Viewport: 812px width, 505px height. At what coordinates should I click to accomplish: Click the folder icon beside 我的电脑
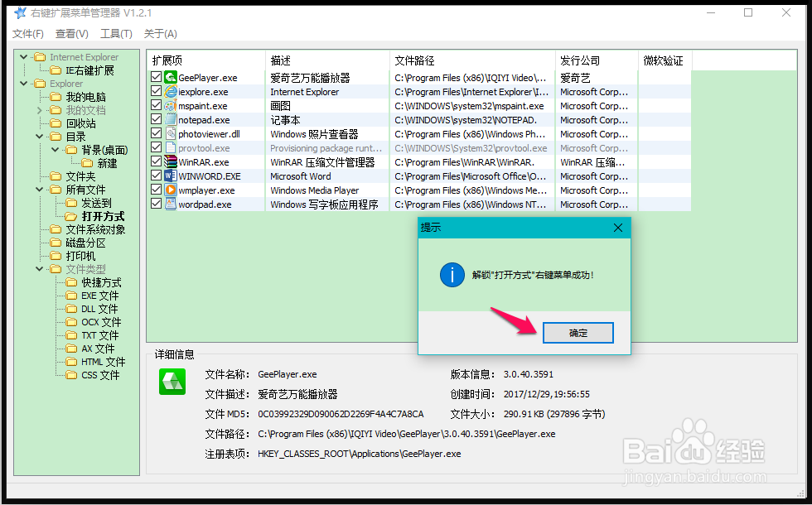(56, 97)
